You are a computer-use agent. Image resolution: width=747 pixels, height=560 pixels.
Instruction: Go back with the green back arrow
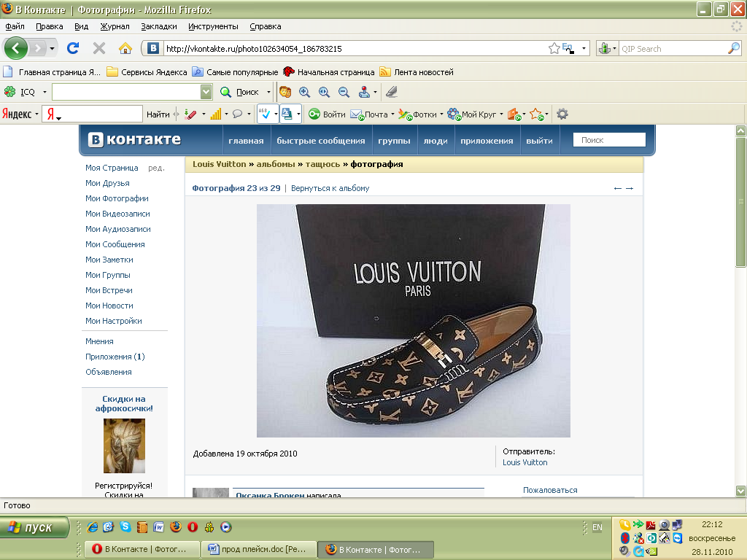point(16,48)
